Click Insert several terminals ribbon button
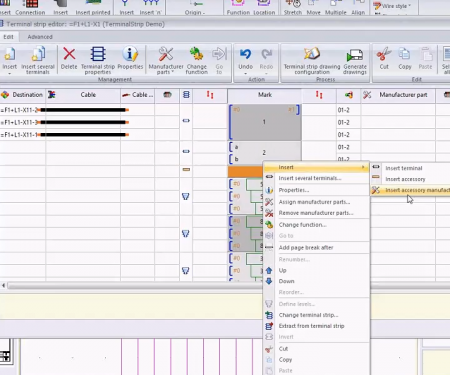450x375 pixels. (38, 60)
